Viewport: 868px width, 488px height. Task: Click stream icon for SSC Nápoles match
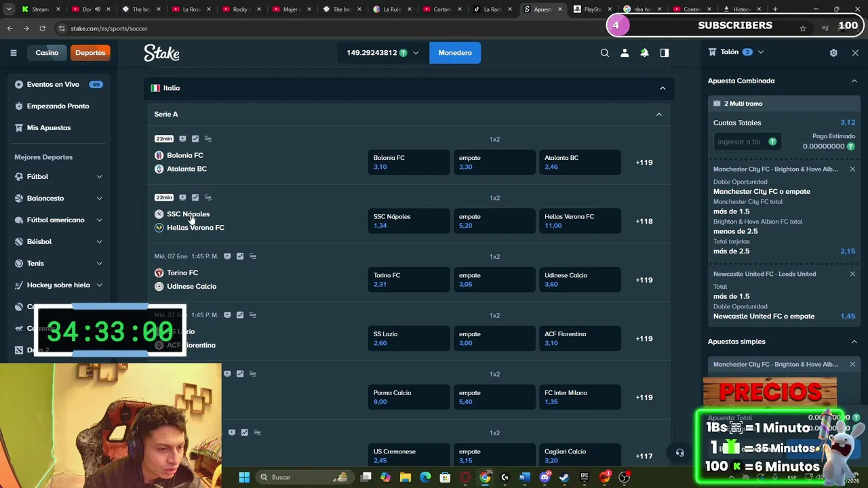(182, 198)
